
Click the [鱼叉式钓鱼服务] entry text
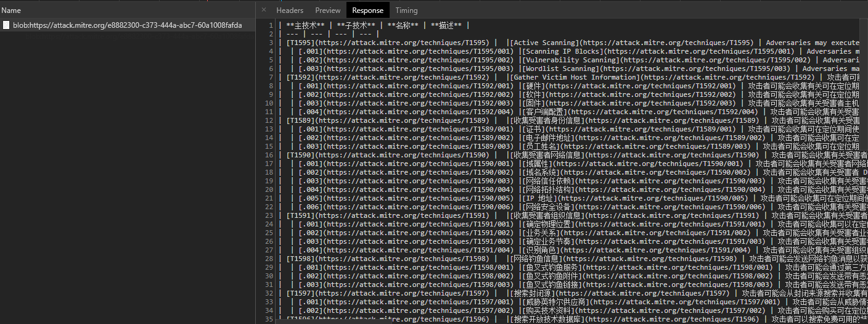click(552, 267)
